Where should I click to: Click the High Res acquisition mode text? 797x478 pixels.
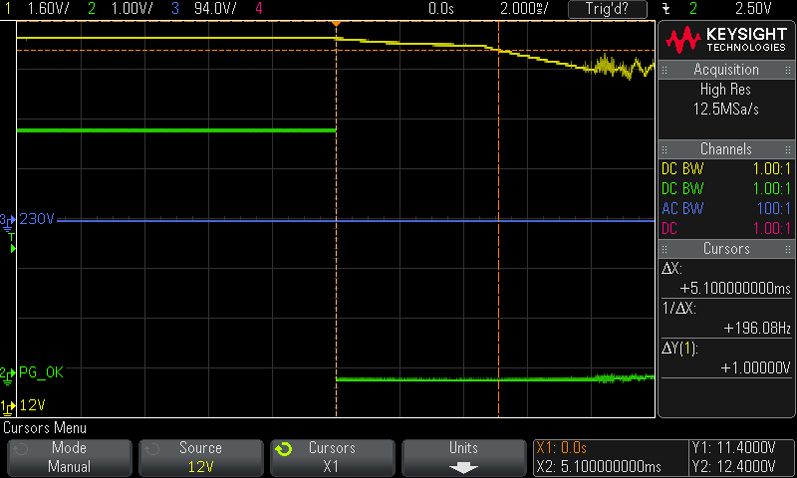point(725,89)
